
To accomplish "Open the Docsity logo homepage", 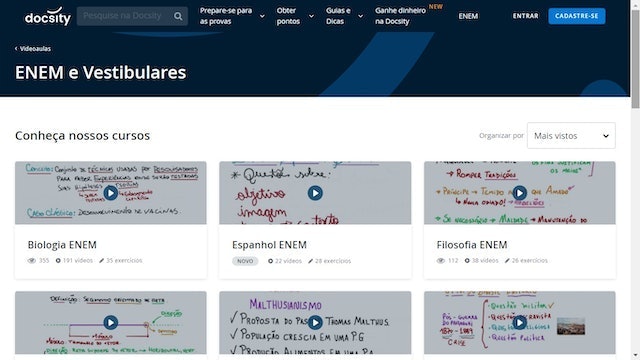I will click(47, 16).
